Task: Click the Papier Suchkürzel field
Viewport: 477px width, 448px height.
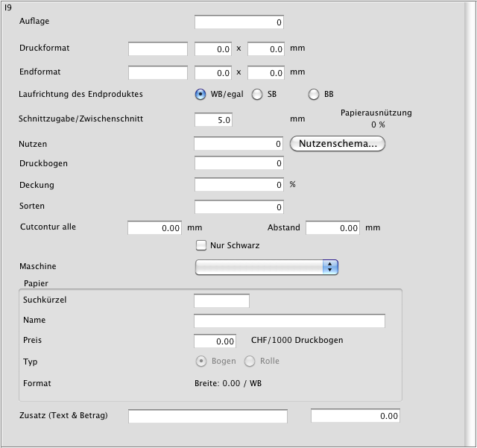Action: click(x=221, y=300)
